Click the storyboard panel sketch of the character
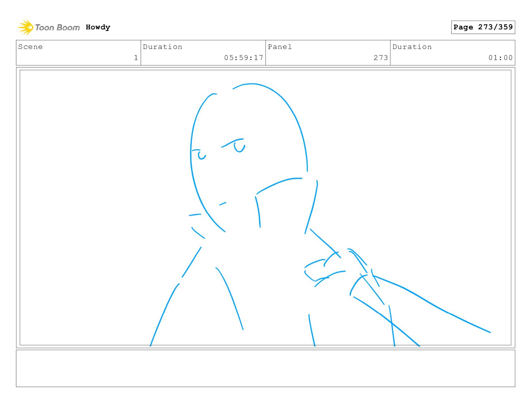532x411 pixels. pyautogui.click(x=265, y=208)
